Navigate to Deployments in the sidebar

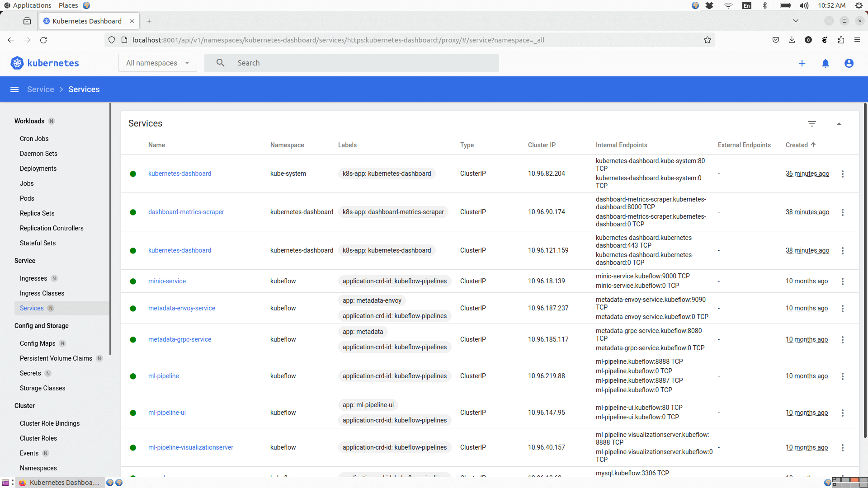[x=38, y=168]
